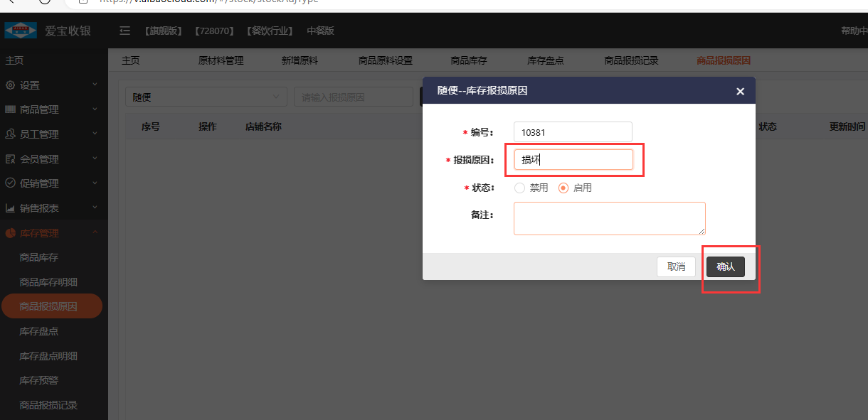This screenshot has height=420, width=868.
Task: Switch to the 库存盘点 tab
Action: 546,61
